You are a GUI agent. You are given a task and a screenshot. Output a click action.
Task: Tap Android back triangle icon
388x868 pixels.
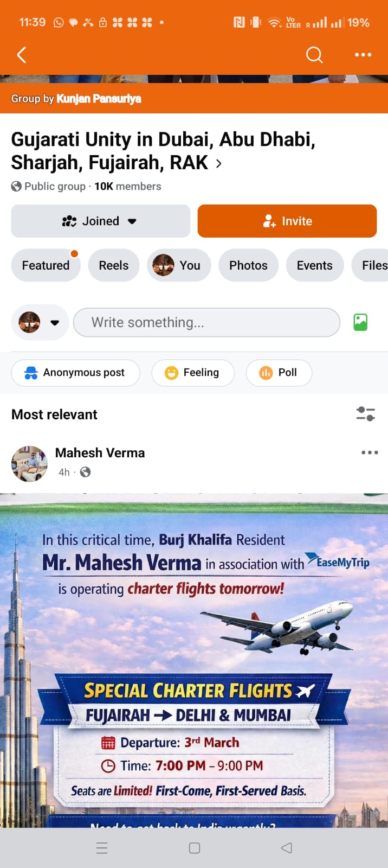[x=287, y=848]
